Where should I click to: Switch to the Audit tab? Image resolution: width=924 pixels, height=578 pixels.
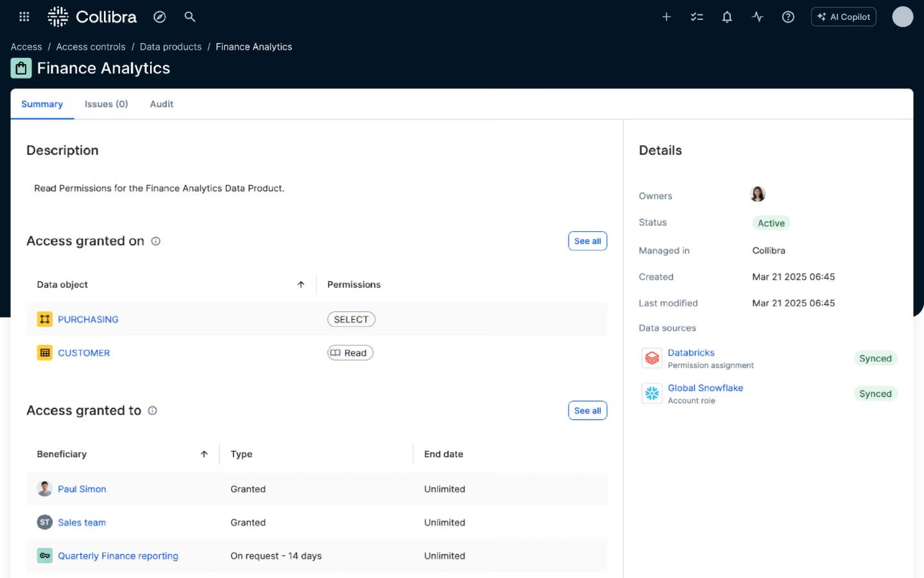162,104
